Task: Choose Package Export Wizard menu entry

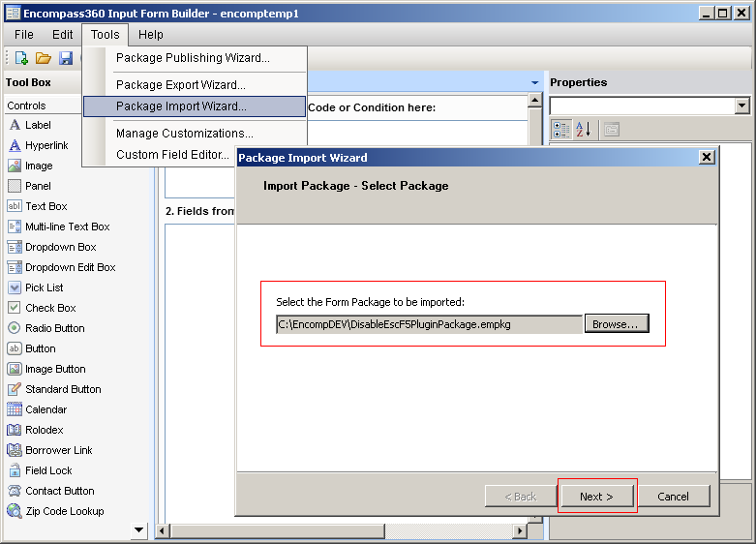Action: point(181,85)
